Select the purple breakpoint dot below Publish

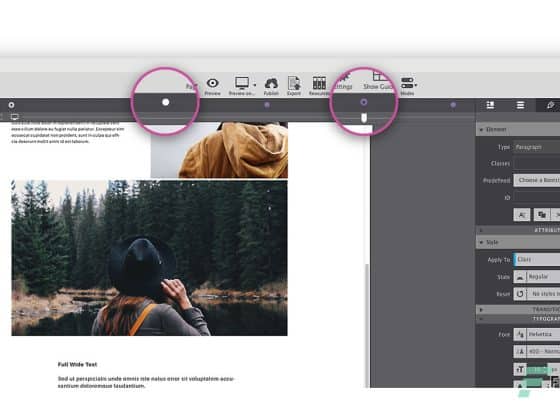(x=267, y=105)
